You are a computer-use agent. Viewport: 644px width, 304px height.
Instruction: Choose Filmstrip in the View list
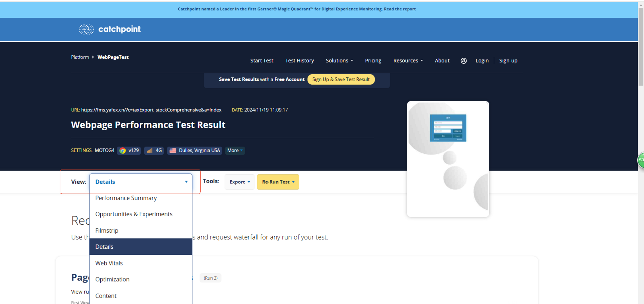coord(141,230)
